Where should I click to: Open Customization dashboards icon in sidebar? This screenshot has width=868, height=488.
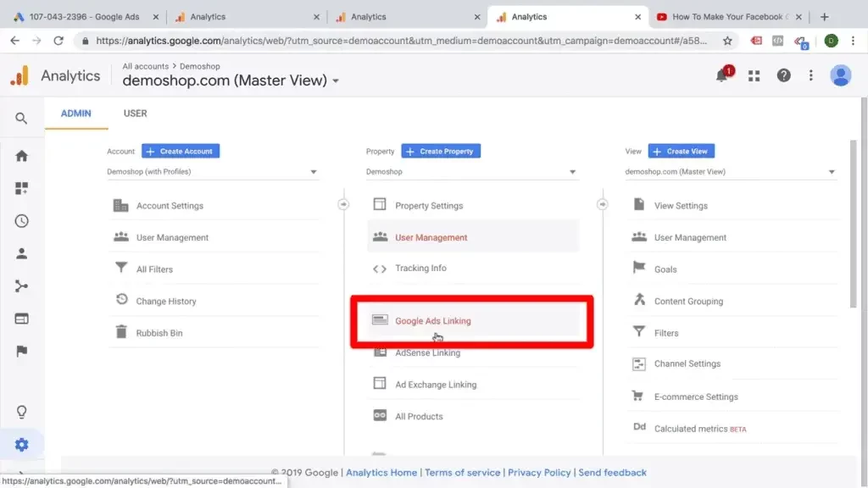[21, 188]
